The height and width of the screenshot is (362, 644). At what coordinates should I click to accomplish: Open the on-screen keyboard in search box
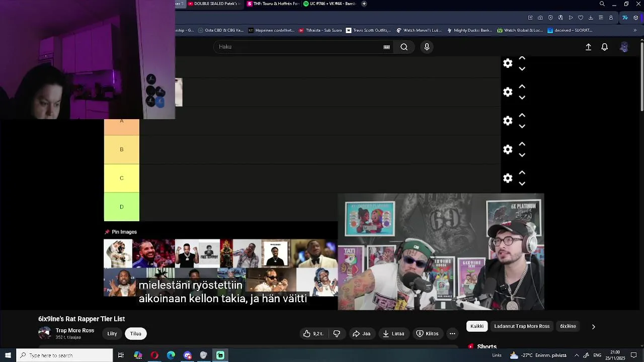point(386,47)
